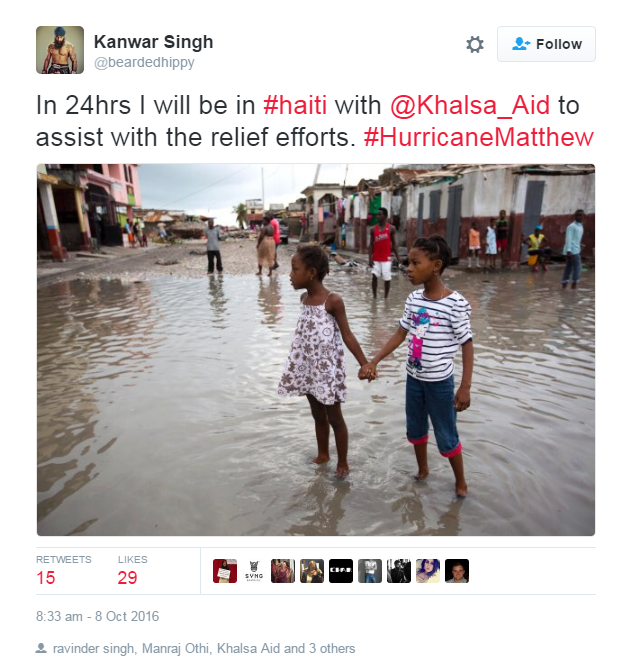Viewport: 634px width, 661px height.
Task: Open the gear settings icon
Action: click(x=475, y=44)
